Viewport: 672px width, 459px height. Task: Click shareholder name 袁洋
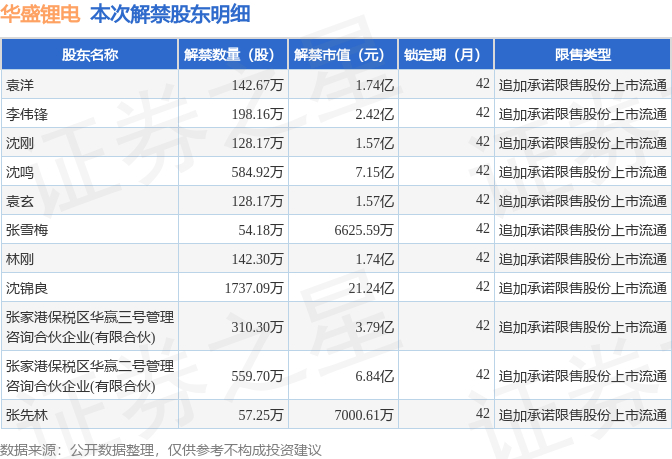click(20, 85)
